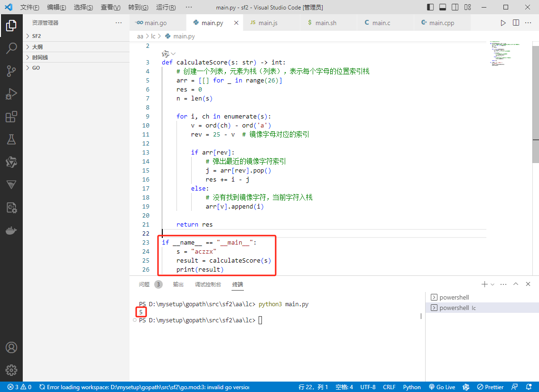The image size is (539, 392).
Task: Split the editor to the right
Action: pos(516,23)
